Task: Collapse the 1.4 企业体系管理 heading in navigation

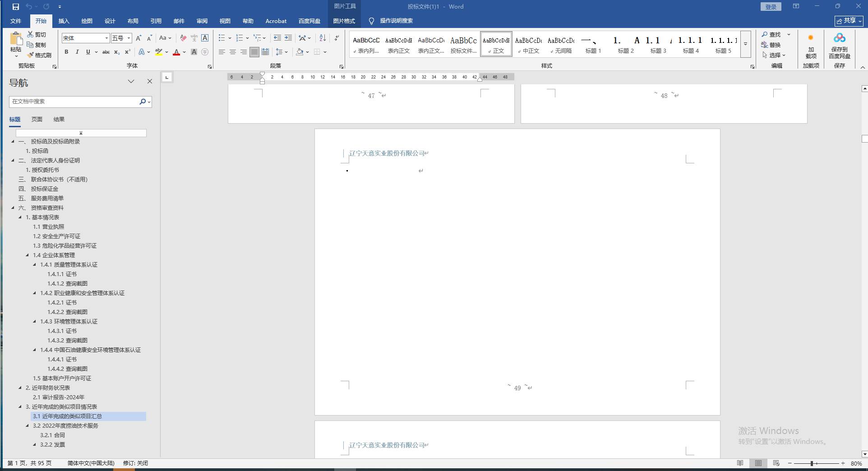Action: (x=28, y=255)
